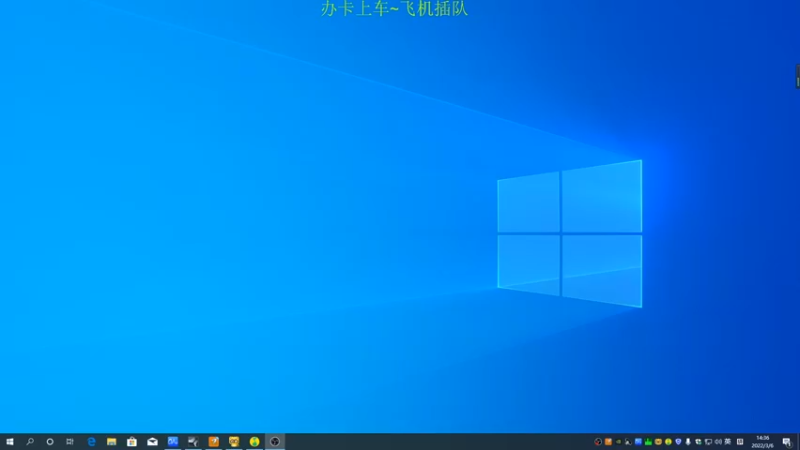
Task: Open taskbar search magnifier
Action: tap(30, 442)
